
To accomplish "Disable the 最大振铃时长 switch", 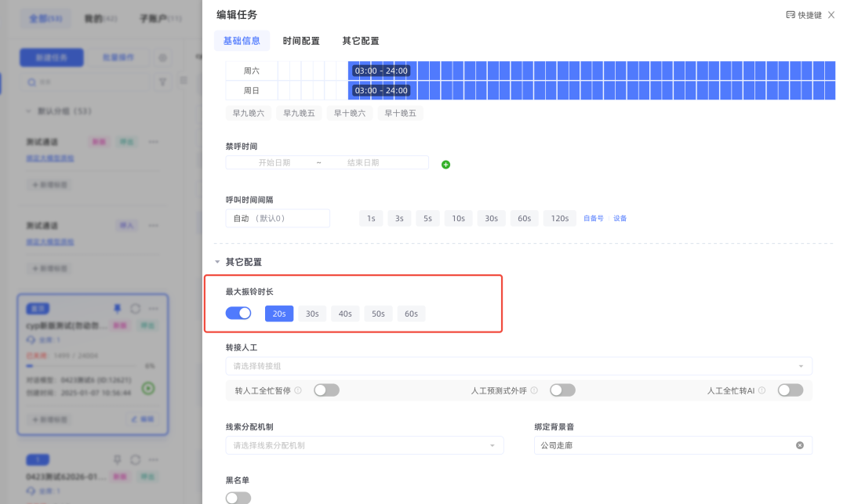I will tap(238, 314).
